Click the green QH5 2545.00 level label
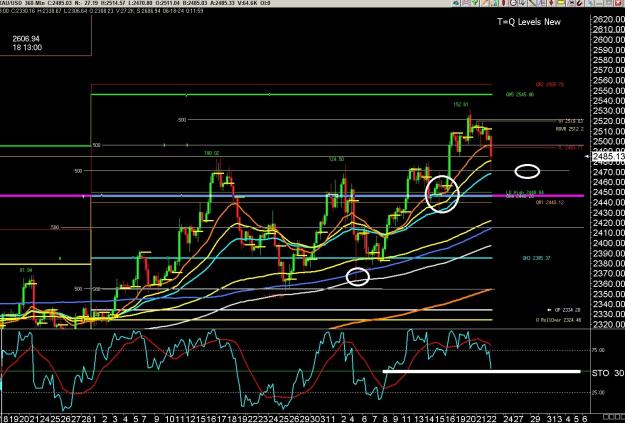This screenshot has height=423, width=625. [520, 94]
